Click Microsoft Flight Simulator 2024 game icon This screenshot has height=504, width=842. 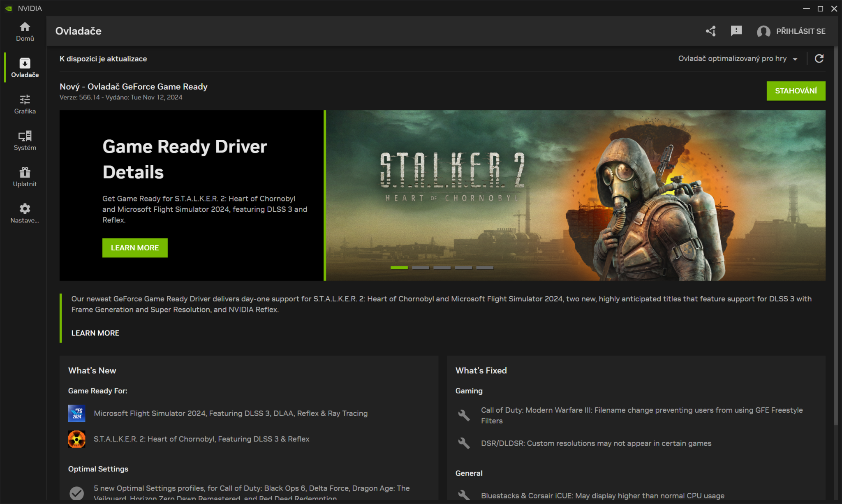76,413
